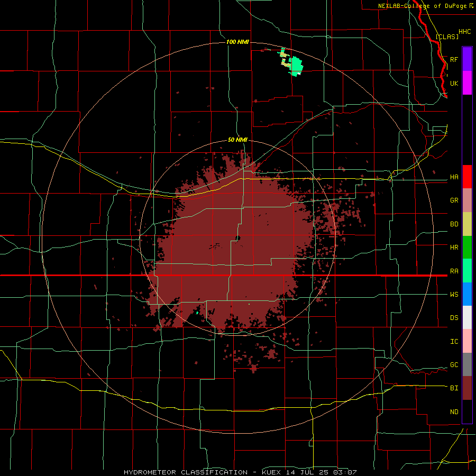The height and width of the screenshot is (476, 476).
Task: Click the BI legend label
Action: click(x=454, y=388)
